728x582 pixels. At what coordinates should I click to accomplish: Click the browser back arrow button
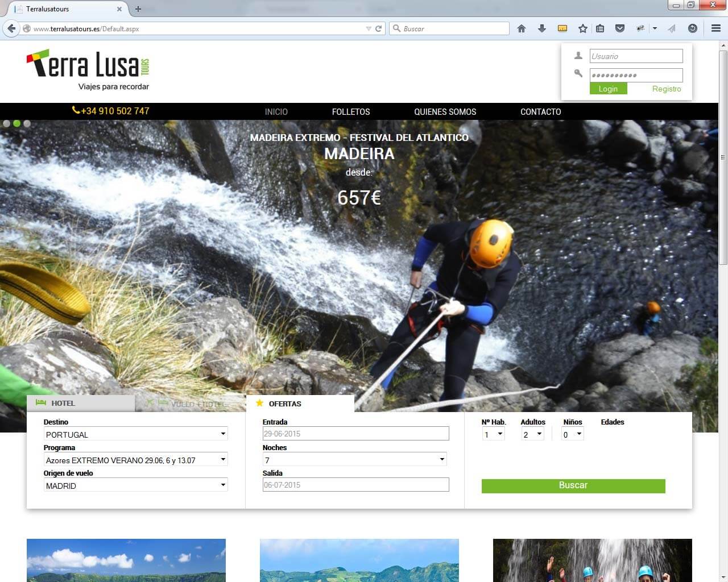(x=11, y=28)
